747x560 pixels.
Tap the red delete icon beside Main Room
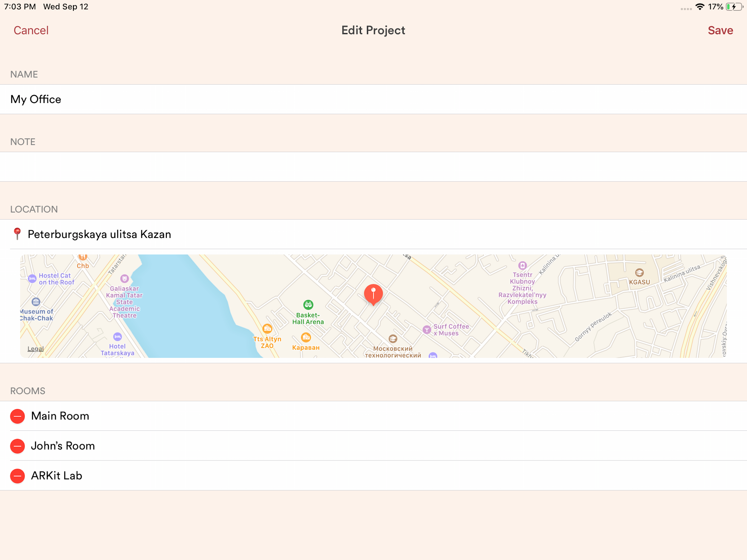[17, 416]
